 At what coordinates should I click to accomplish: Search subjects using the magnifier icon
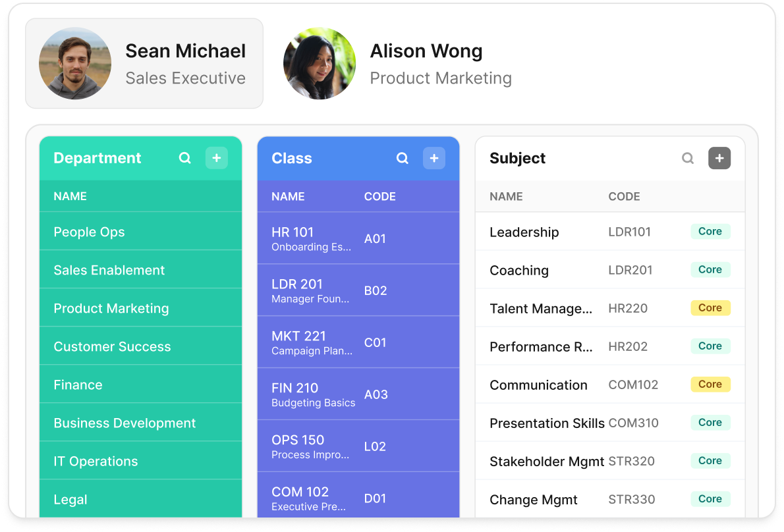(x=688, y=159)
